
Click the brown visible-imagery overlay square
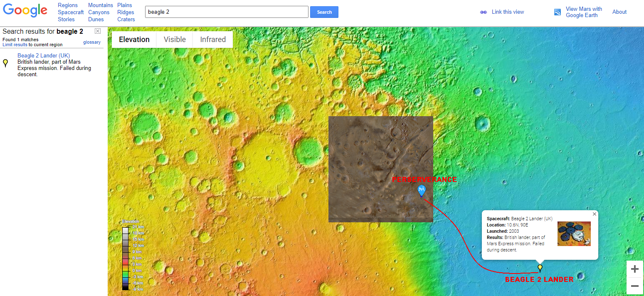click(x=381, y=169)
